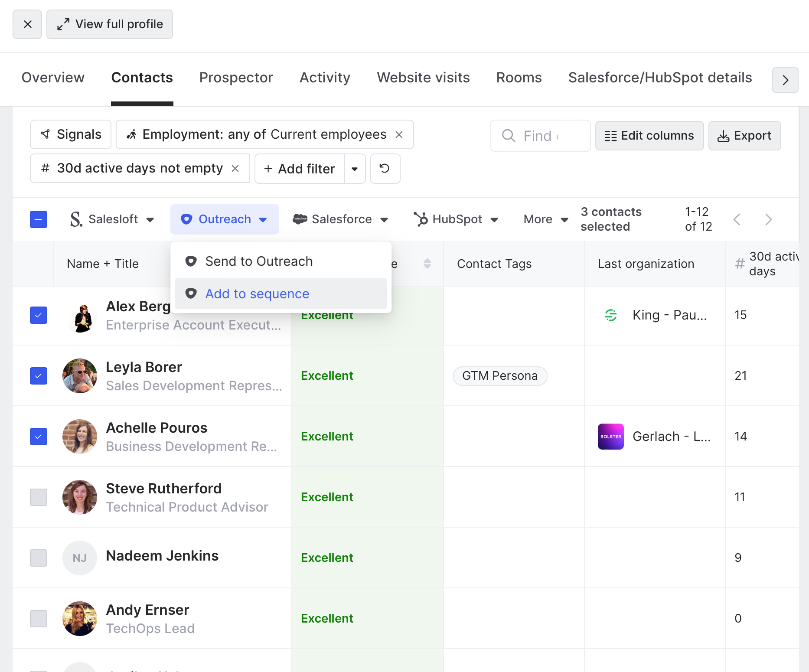Open the Activity tab
The image size is (809, 672).
pos(325,78)
